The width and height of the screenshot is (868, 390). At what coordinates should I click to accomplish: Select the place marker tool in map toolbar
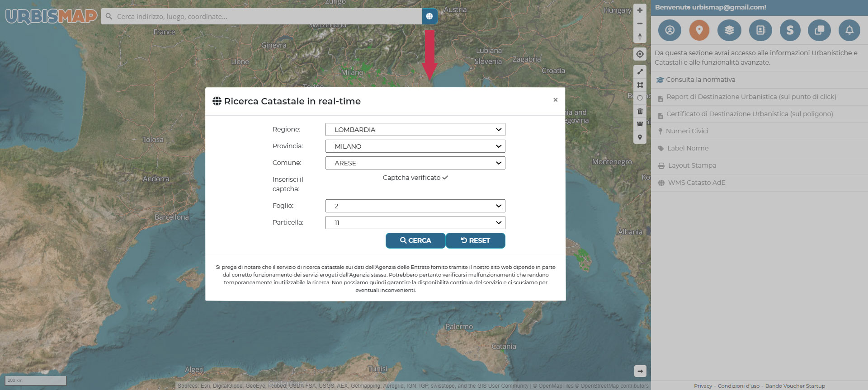pos(640,137)
